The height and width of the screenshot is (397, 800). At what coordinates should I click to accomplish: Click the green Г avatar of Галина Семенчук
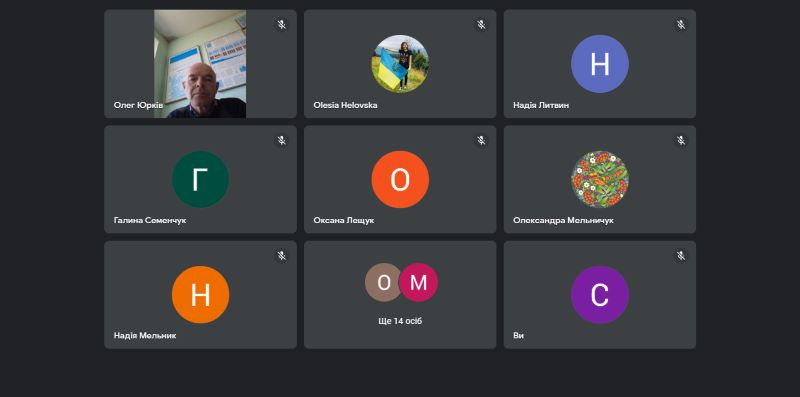pyautogui.click(x=201, y=179)
